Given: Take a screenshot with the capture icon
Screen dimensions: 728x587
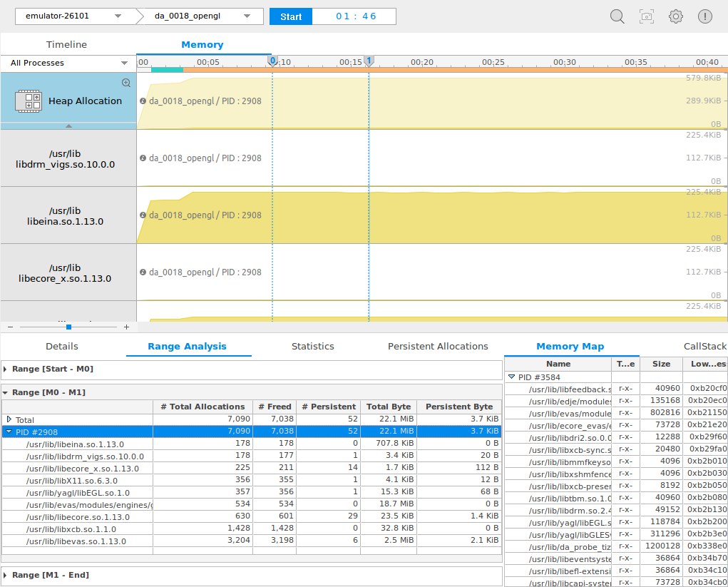Looking at the screenshot, I should pyautogui.click(x=647, y=16).
